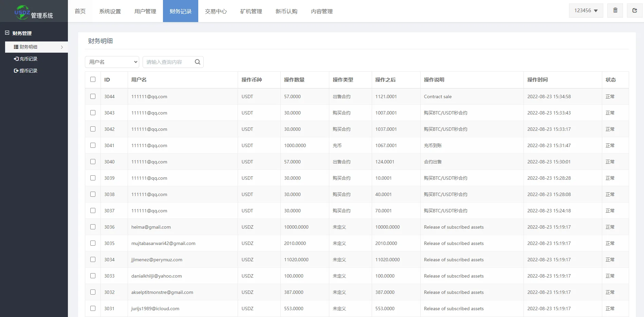Image resolution: width=644 pixels, height=317 pixels.
Task: Click the logout icon at top right
Action: (634, 10)
